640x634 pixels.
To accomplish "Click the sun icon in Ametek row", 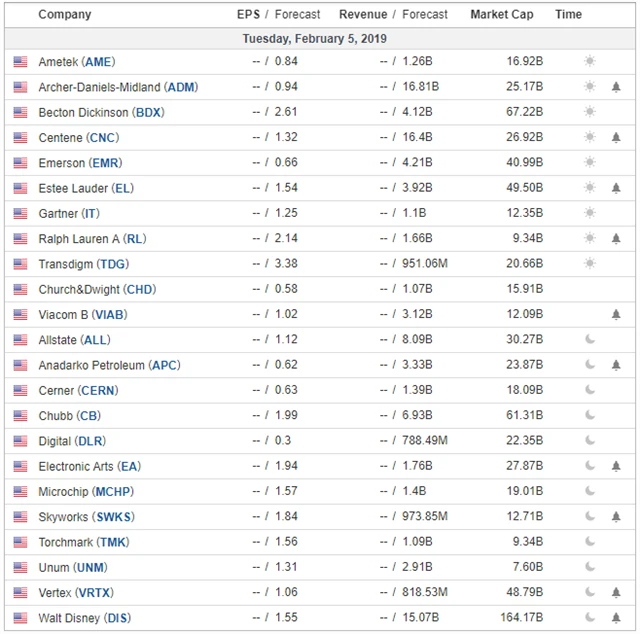I will (590, 61).
